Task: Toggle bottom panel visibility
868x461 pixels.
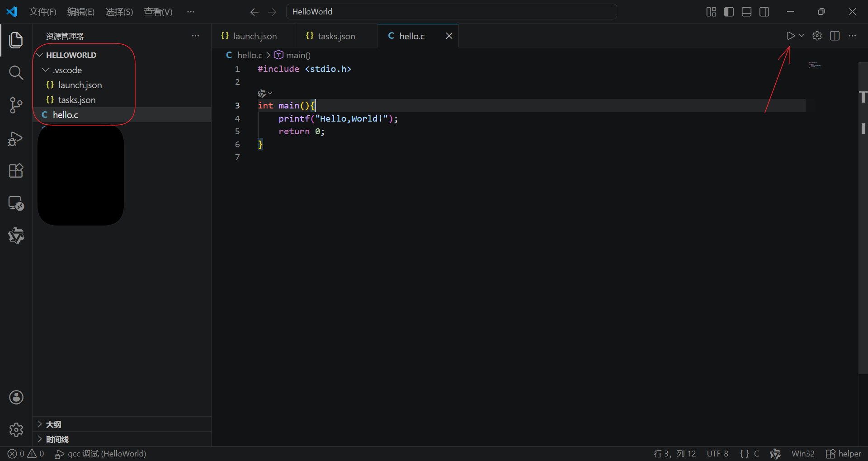Action: pyautogui.click(x=747, y=12)
